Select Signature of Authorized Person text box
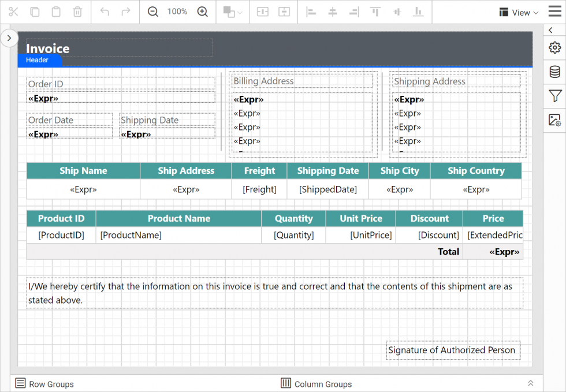Screen dimensions: 566x392 coord(453,350)
